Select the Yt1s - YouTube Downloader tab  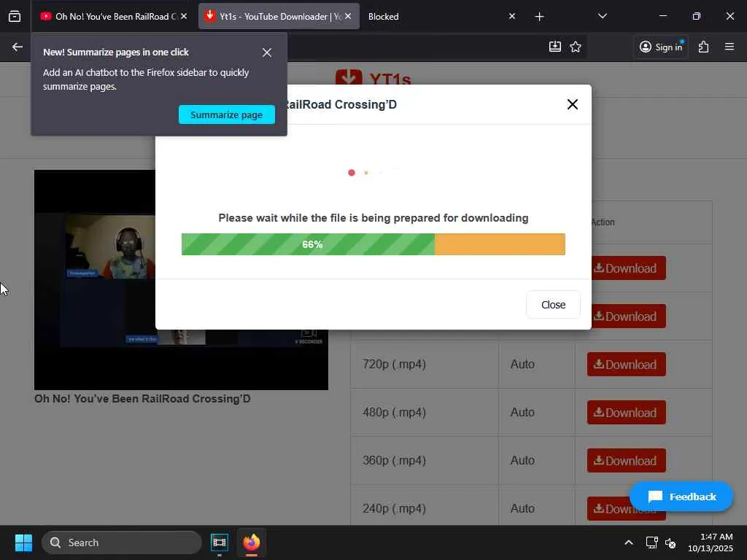(279, 16)
